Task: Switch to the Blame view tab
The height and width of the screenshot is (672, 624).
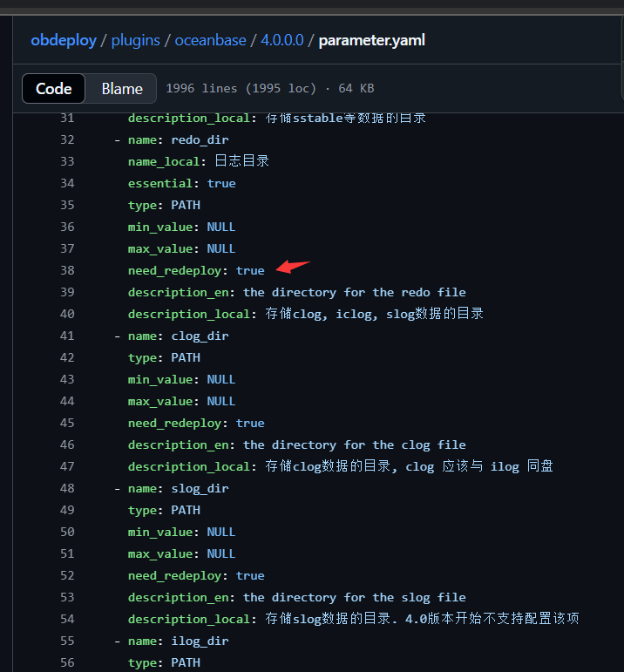Action: 122,89
